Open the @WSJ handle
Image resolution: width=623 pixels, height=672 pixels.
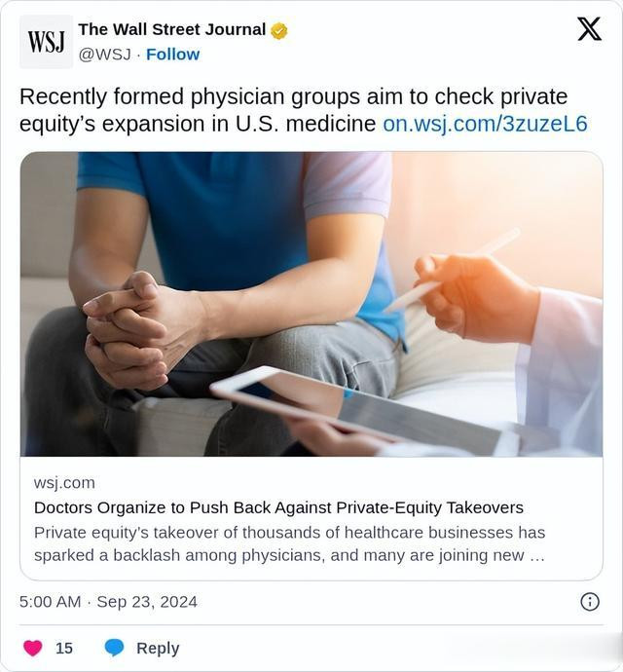tap(104, 55)
